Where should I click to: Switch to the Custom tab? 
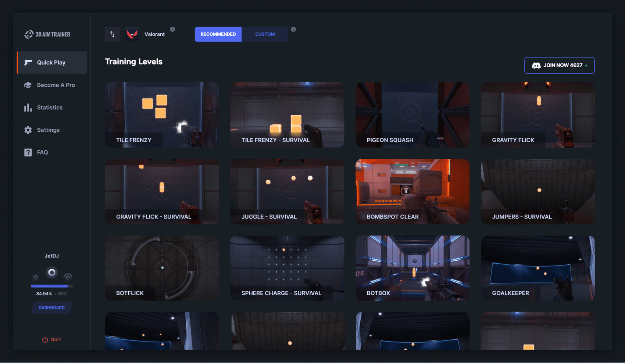coord(265,34)
